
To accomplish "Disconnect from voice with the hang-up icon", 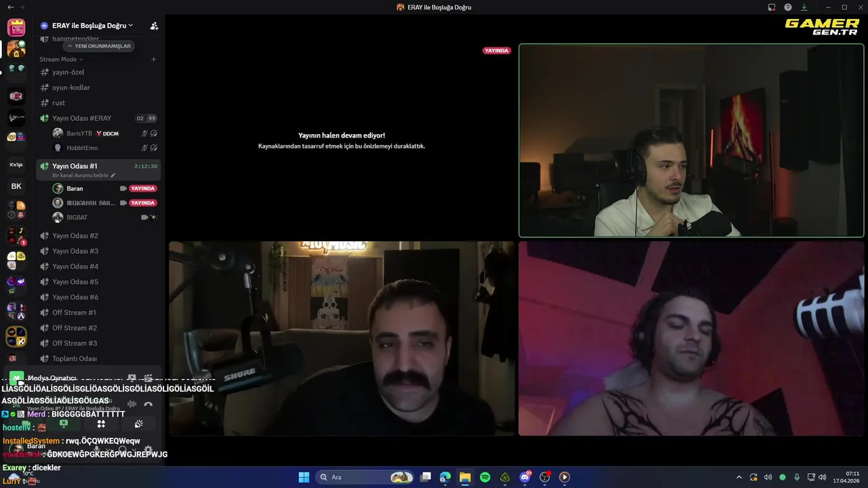I will [x=149, y=405].
